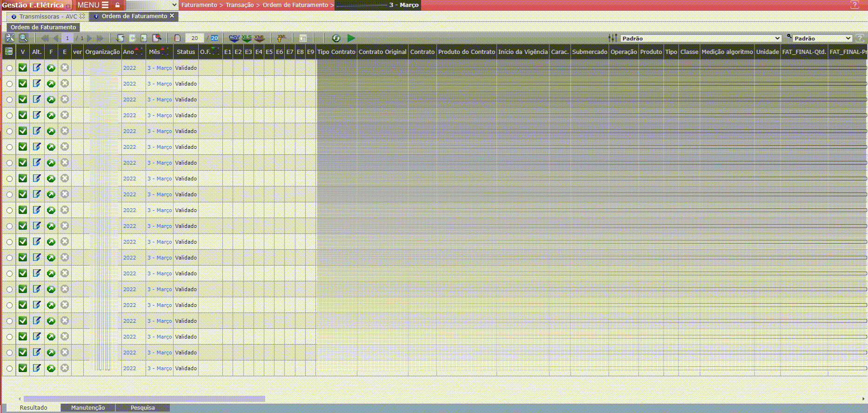Click the XML download export icon
868x413 pixels.
(x=259, y=38)
